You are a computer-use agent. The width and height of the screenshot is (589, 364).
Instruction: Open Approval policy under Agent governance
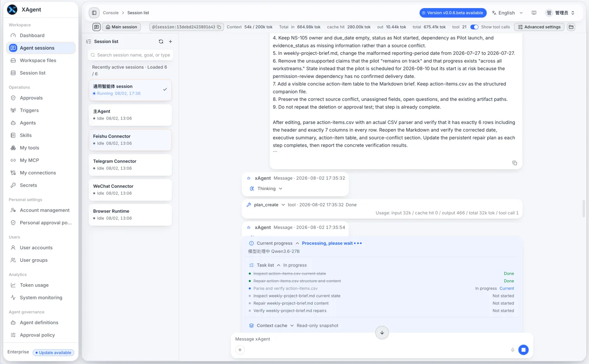tap(41, 335)
